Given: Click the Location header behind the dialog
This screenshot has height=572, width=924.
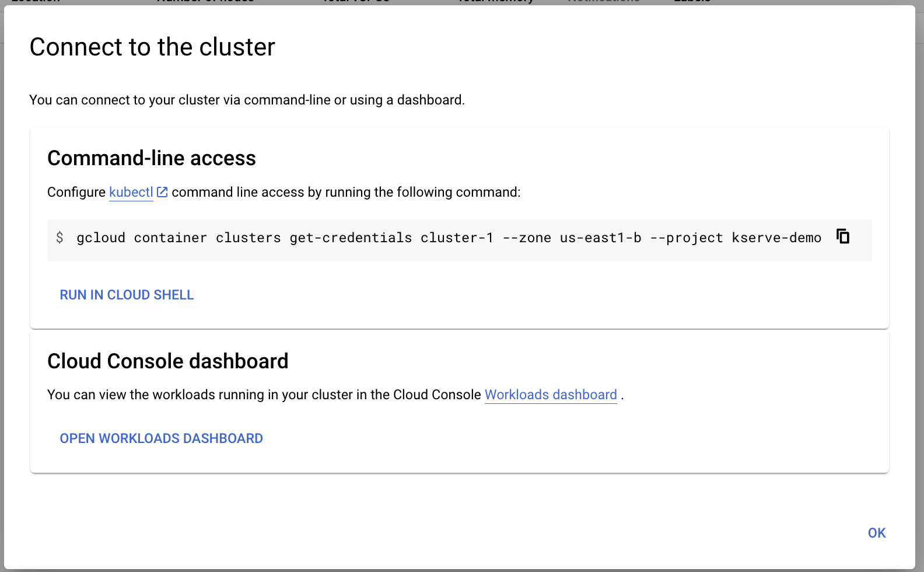Looking at the screenshot, I should [x=35, y=2].
